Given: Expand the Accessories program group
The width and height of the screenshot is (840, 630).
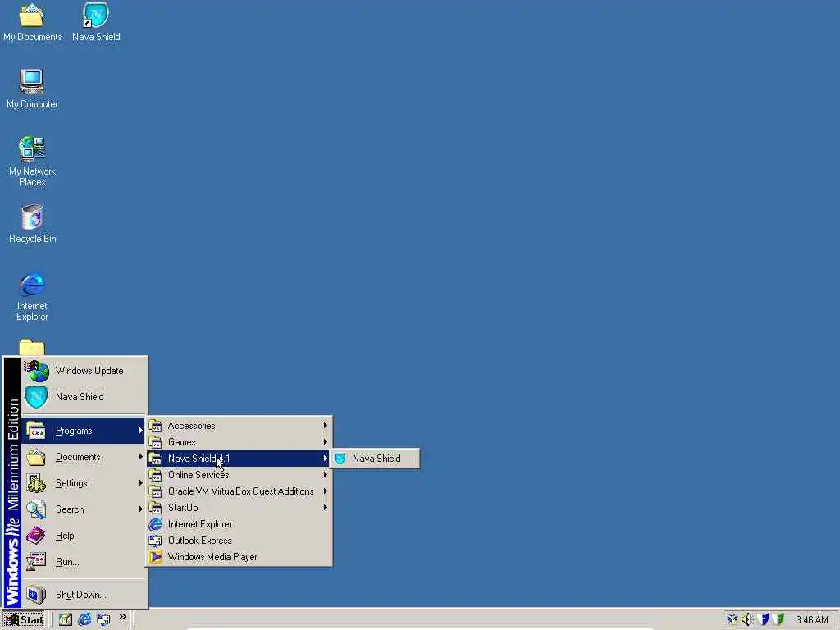Looking at the screenshot, I should pos(239,426).
